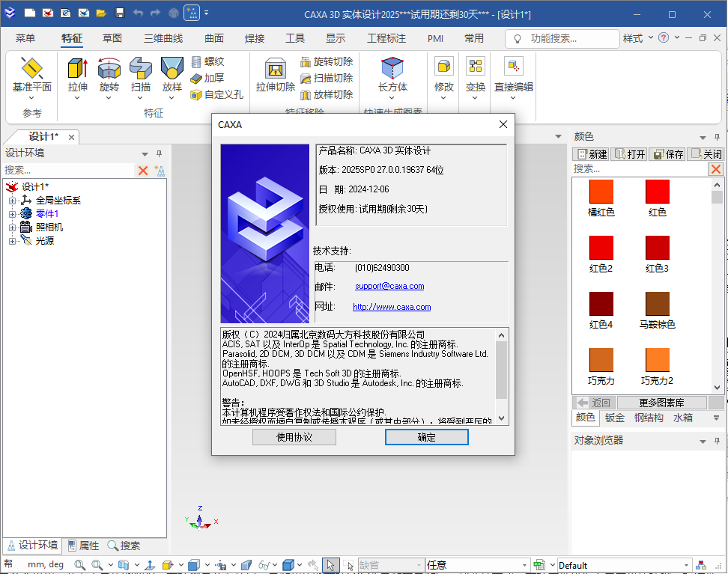This screenshot has width=728, height=574.
Task: Click the 新建 button in 颜色 panel
Action: (592, 154)
